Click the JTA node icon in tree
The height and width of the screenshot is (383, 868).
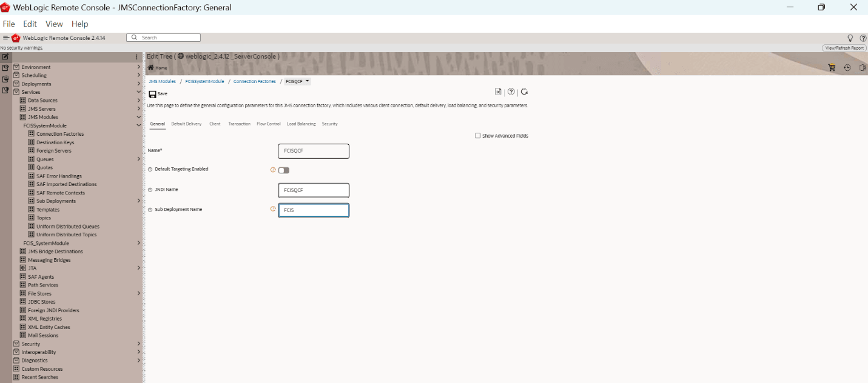(x=23, y=268)
